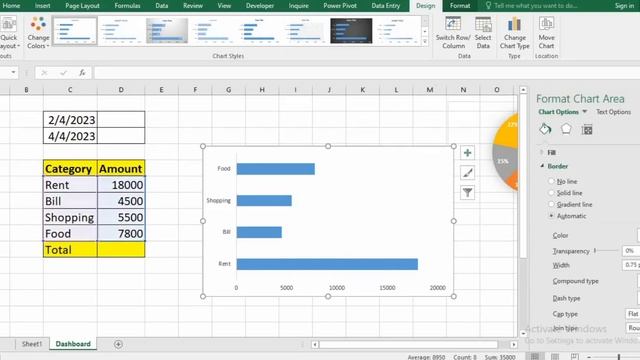Open Chart Elements plus button

click(467, 153)
